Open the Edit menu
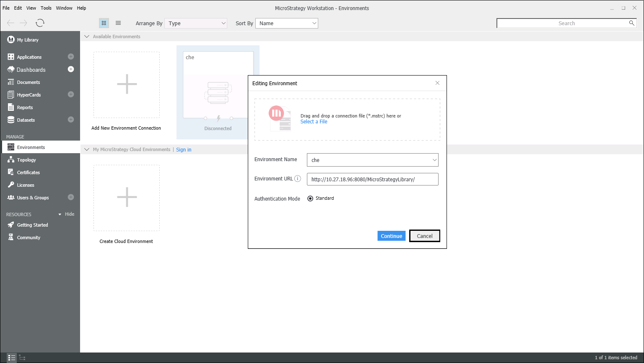The height and width of the screenshot is (363, 644). tap(18, 8)
